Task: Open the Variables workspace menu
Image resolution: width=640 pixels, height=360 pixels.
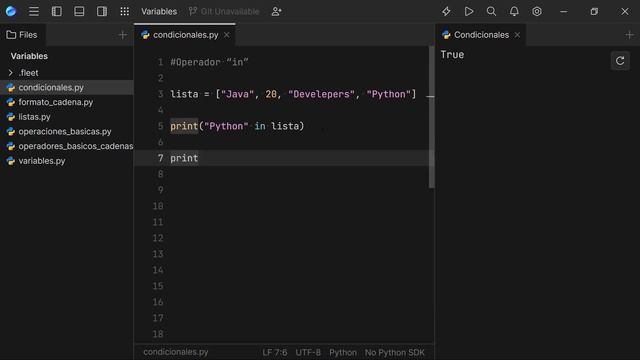Action: click(159, 11)
